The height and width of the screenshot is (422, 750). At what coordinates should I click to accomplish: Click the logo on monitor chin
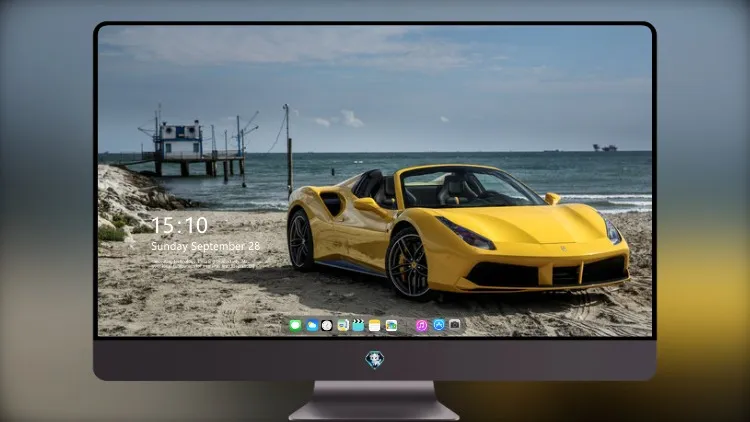tap(375, 359)
